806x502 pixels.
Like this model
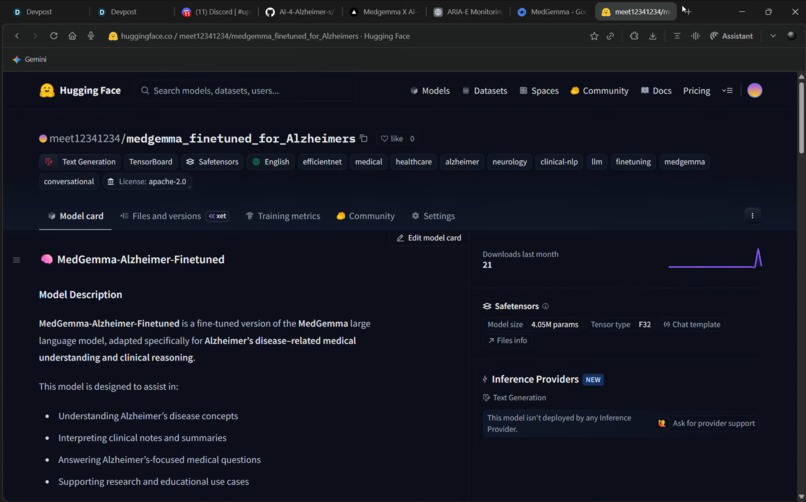click(x=392, y=138)
